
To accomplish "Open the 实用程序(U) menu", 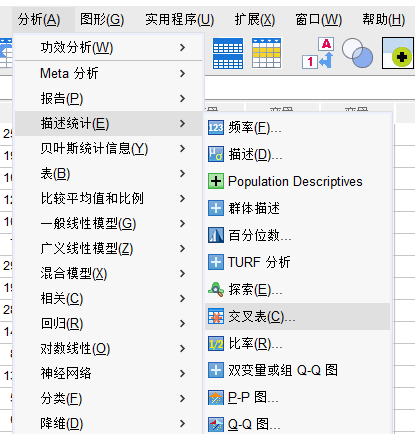I will pos(179,20).
